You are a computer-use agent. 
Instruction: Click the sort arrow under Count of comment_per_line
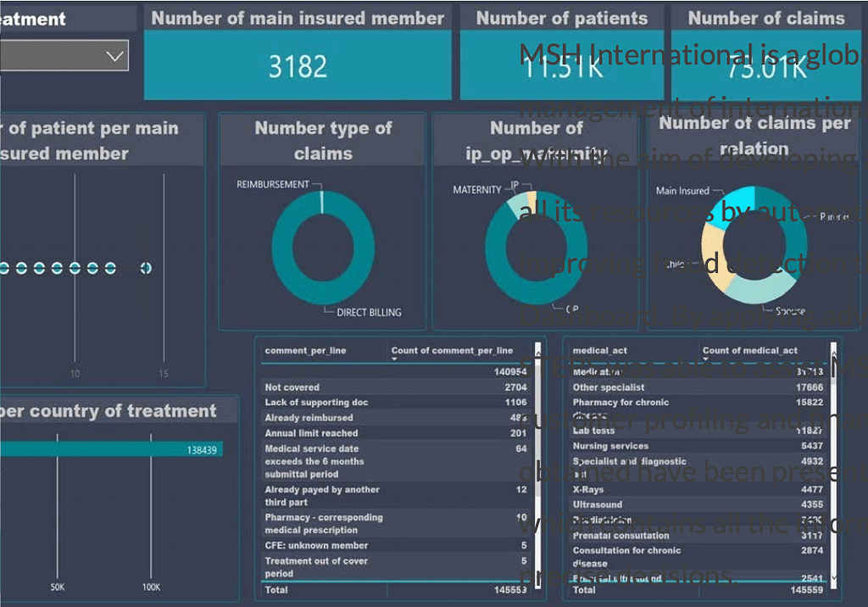(394, 359)
